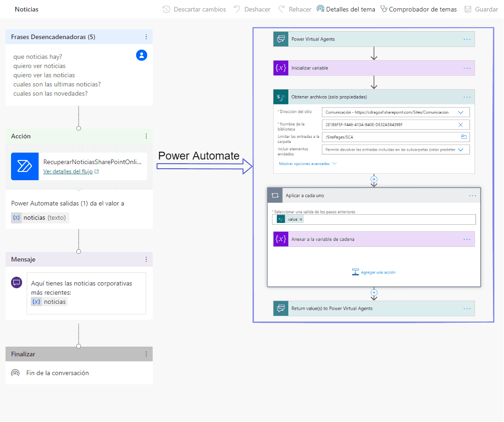
Task: Open Return value(s) step menu
Action: click(467, 308)
